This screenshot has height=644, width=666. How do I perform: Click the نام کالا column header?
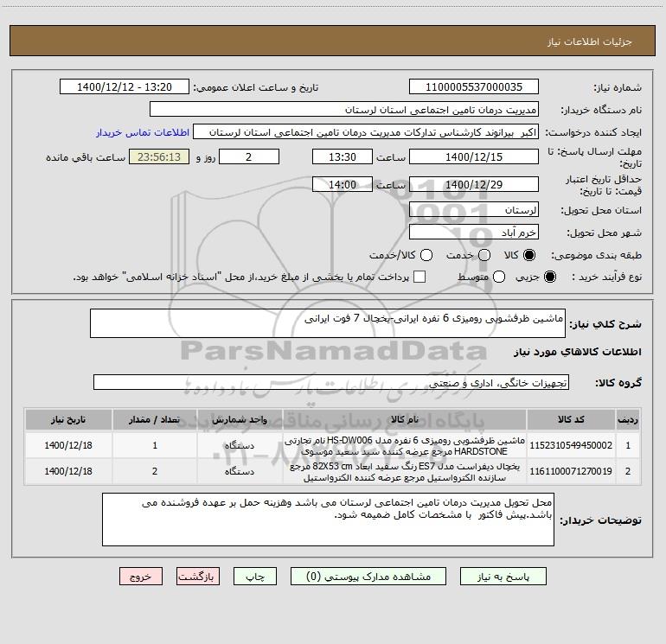405,419
